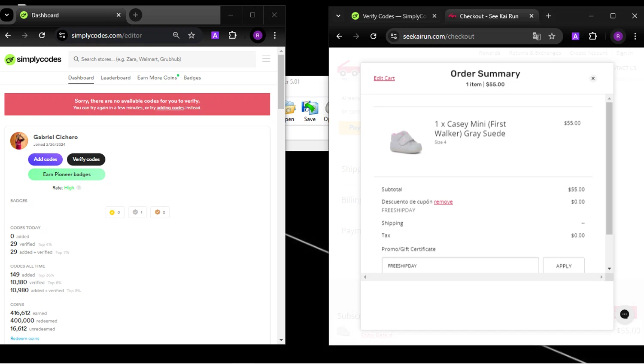The image size is (644, 364).
Task: Follow the 'adding codes' link in red banner
Action: 170,108
